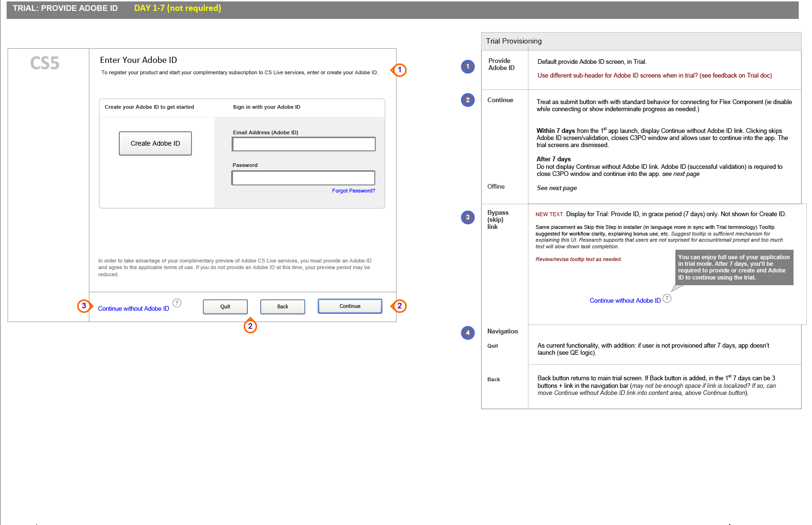Click into the Password input field
Image resolution: width=812 pixels, height=525 pixels.
click(x=303, y=178)
